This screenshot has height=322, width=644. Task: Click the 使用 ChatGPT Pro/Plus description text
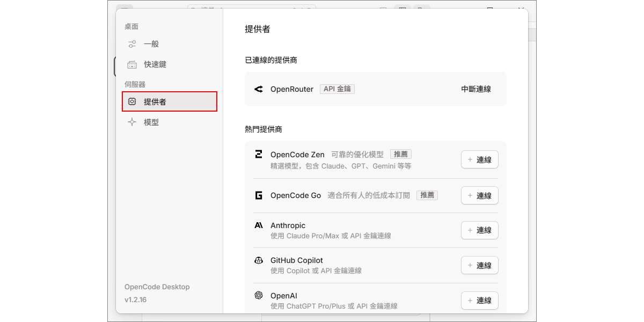(x=334, y=306)
